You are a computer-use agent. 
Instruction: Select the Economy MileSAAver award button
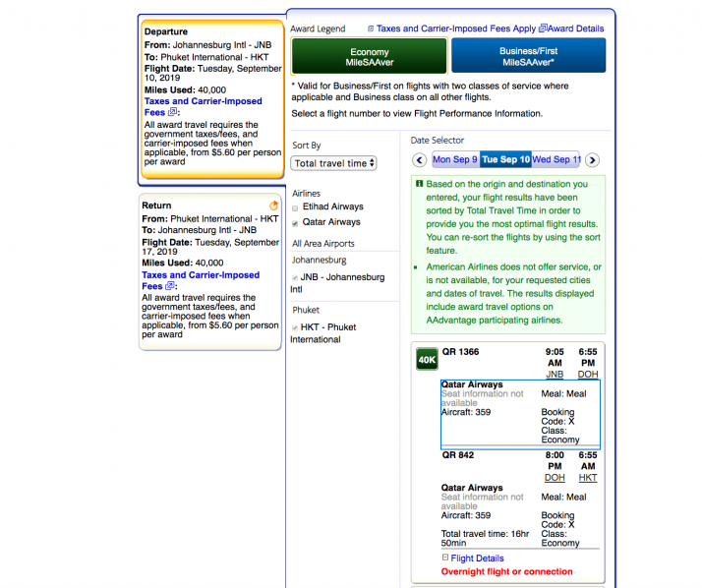pyautogui.click(x=369, y=56)
